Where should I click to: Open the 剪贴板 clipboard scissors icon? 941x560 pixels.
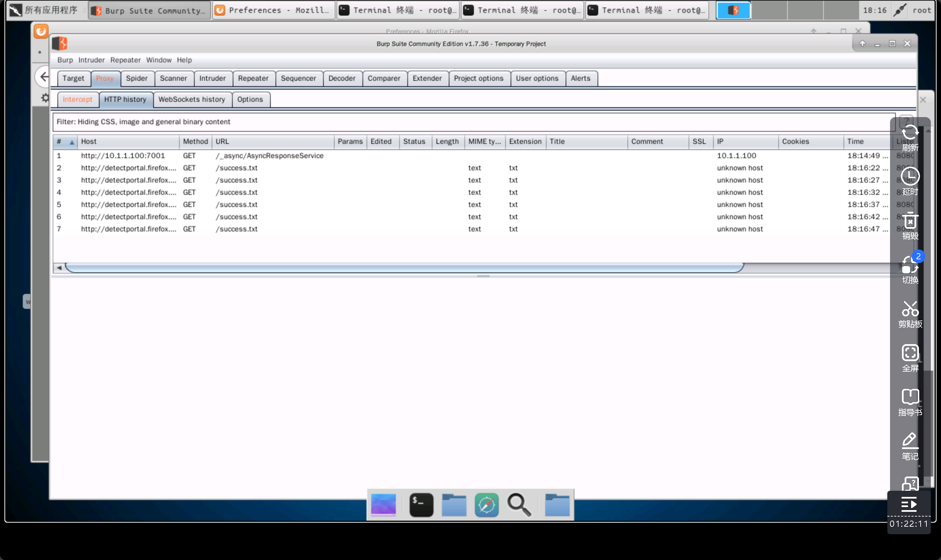point(910,309)
